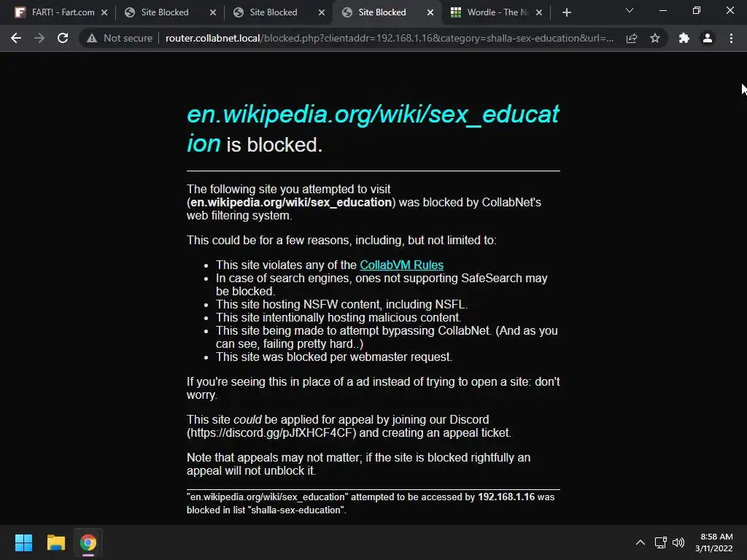Click "This site hosting NSFW content" bullet
Screen dimensions: 747x560
point(341,304)
